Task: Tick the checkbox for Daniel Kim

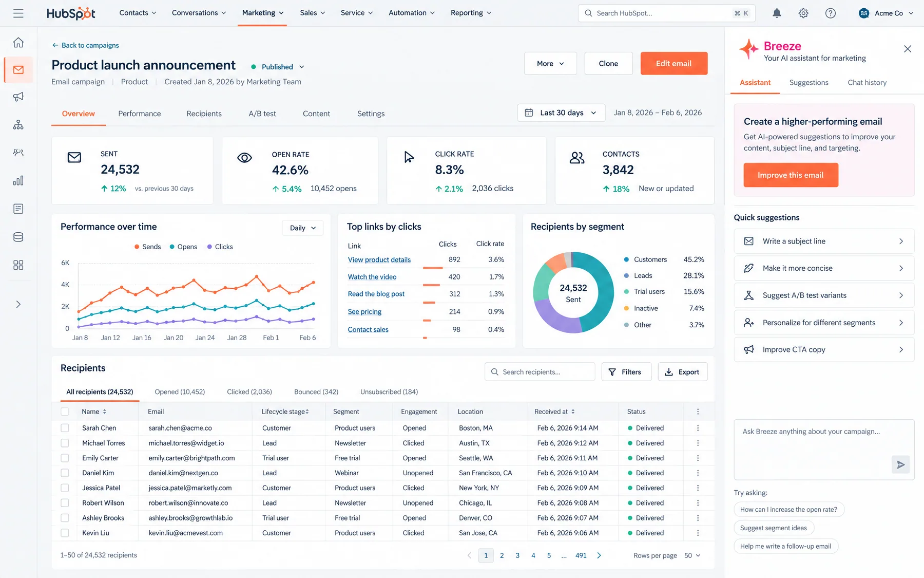Action: pyautogui.click(x=65, y=473)
